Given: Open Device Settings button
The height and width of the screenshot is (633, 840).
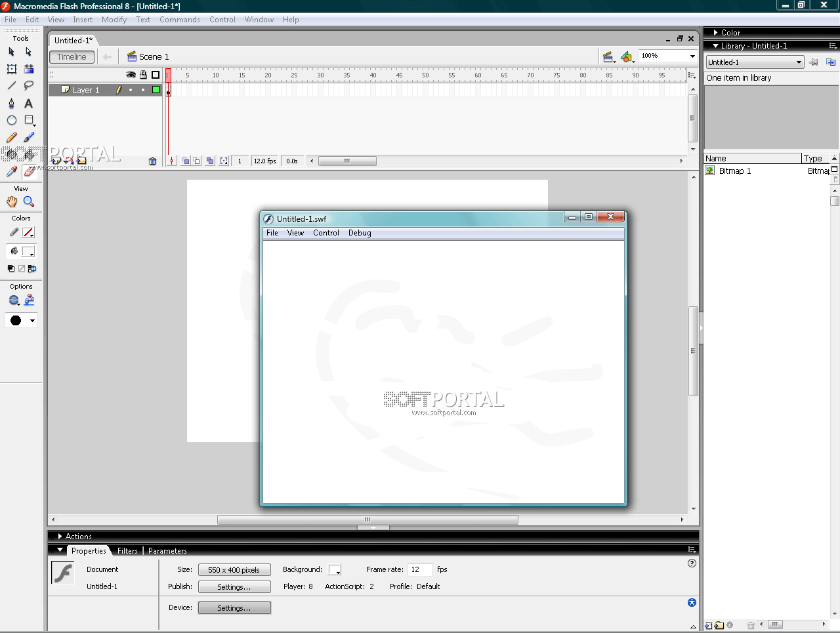Looking at the screenshot, I should (234, 608).
